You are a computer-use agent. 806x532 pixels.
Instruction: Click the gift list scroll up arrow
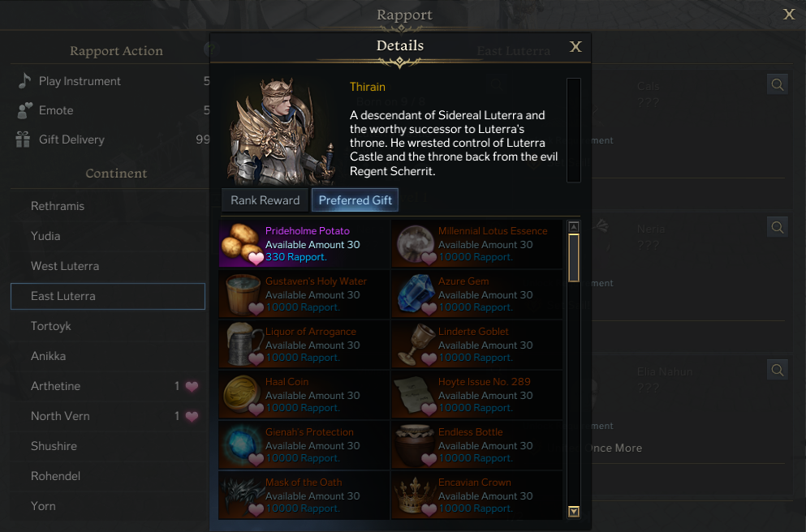tap(574, 226)
